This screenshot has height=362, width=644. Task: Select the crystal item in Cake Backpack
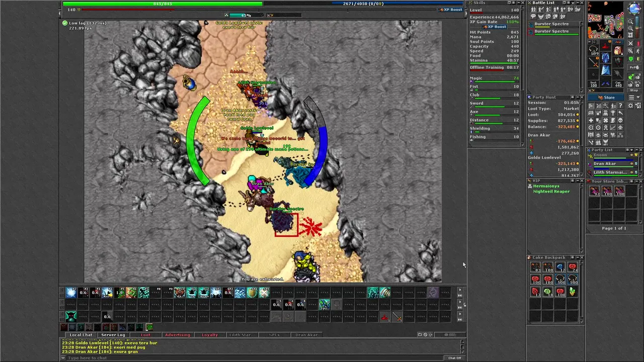[x=573, y=291]
